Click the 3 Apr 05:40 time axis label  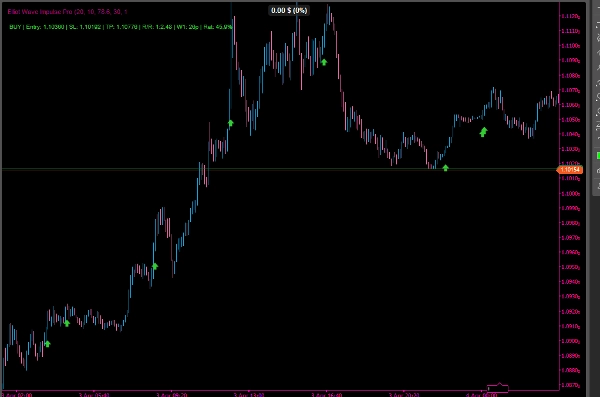[94, 395]
